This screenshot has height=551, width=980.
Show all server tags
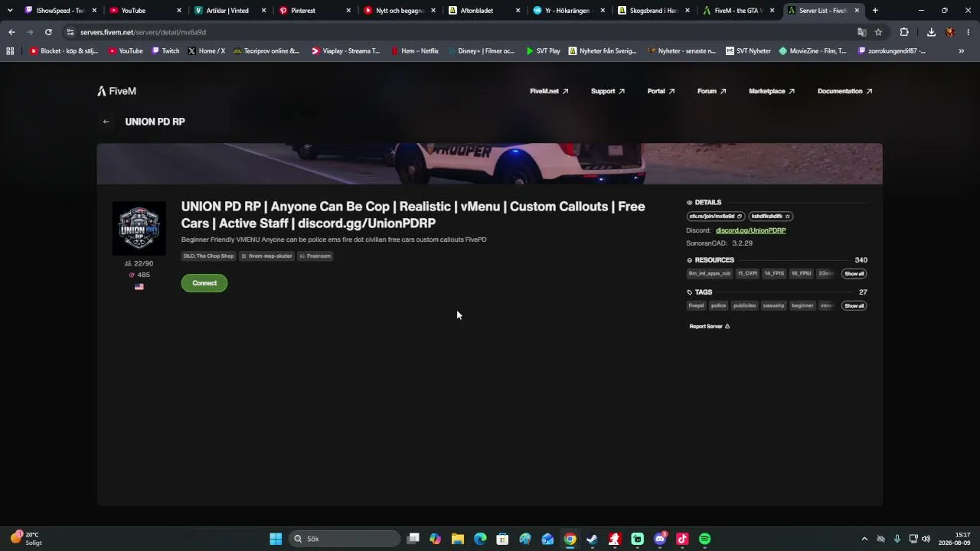[x=854, y=306]
